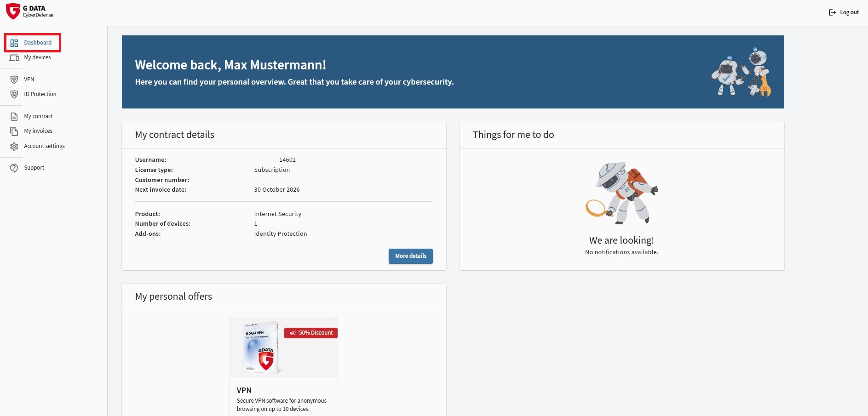Click the Account settings gear icon
868x416 pixels.
click(14, 146)
